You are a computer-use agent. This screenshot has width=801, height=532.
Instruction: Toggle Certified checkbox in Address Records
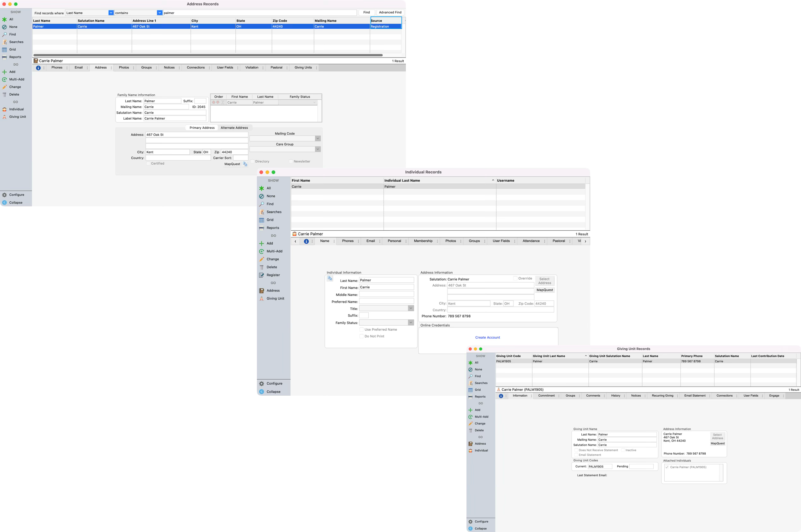point(148,163)
